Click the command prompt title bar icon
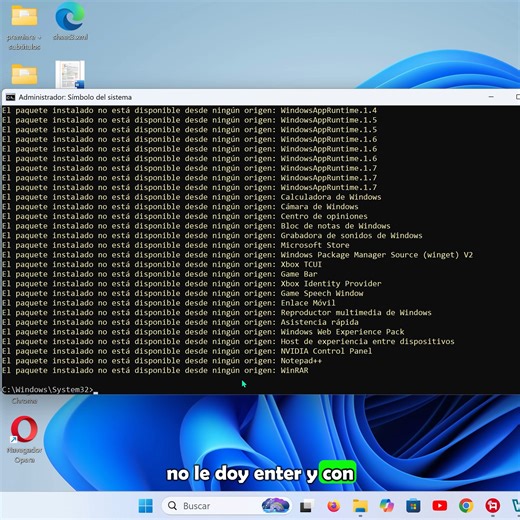This screenshot has height=520, width=520. pos(11,97)
